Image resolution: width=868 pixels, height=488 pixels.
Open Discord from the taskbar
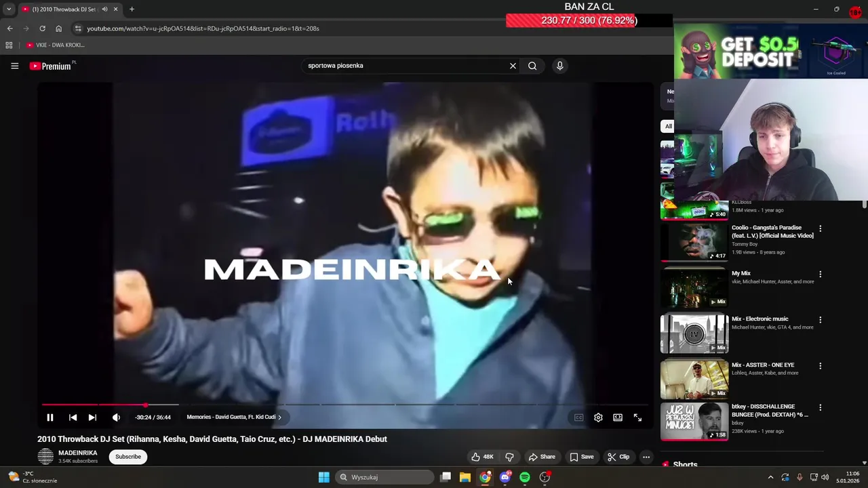[505, 477]
